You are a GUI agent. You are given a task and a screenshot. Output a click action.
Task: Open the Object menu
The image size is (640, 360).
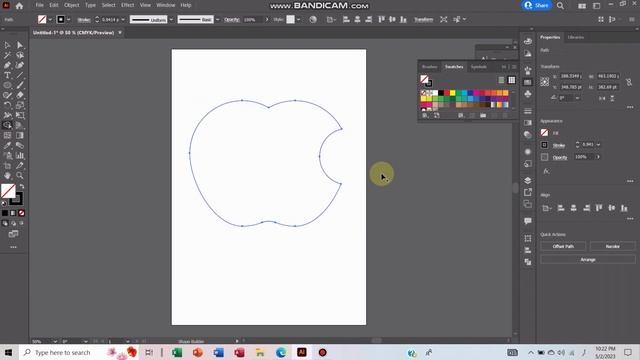tap(71, 5)
